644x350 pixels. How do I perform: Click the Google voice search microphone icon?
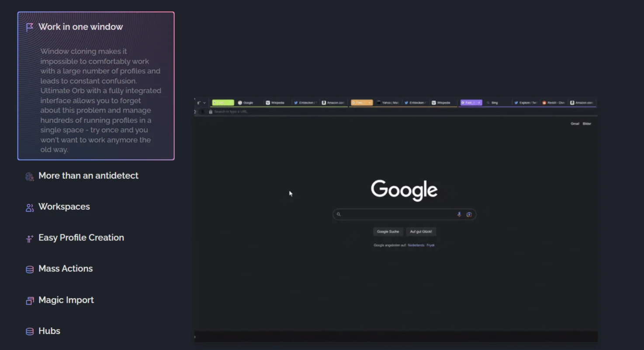click(459, 214)
